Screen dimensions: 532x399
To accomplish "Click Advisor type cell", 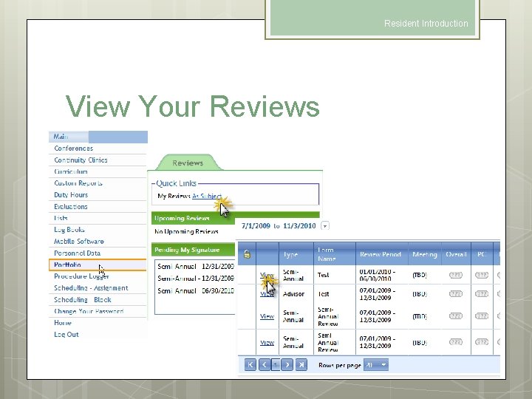I will pyautogui.click(x=293, y=294).
